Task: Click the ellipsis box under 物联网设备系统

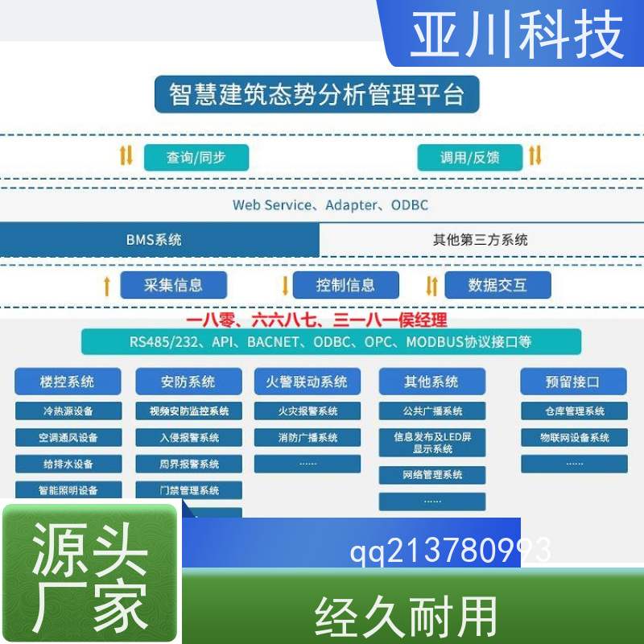Action: pos(574,464)
